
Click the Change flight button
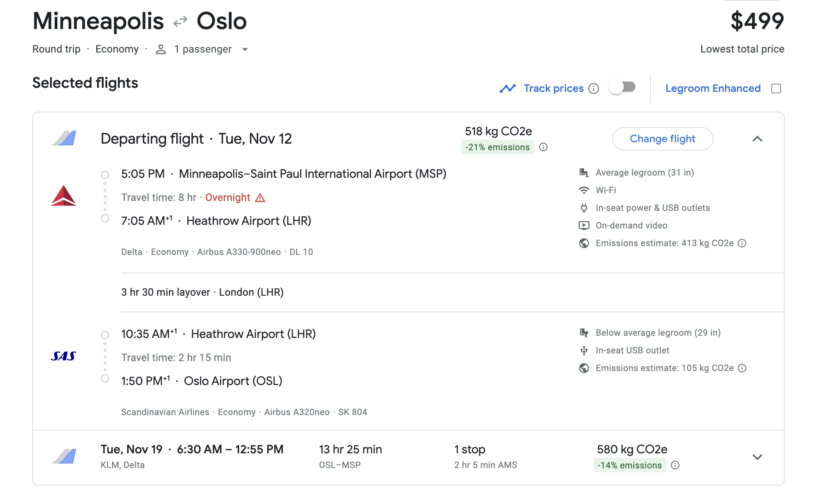pyautogui.click(x=662, y=139)
